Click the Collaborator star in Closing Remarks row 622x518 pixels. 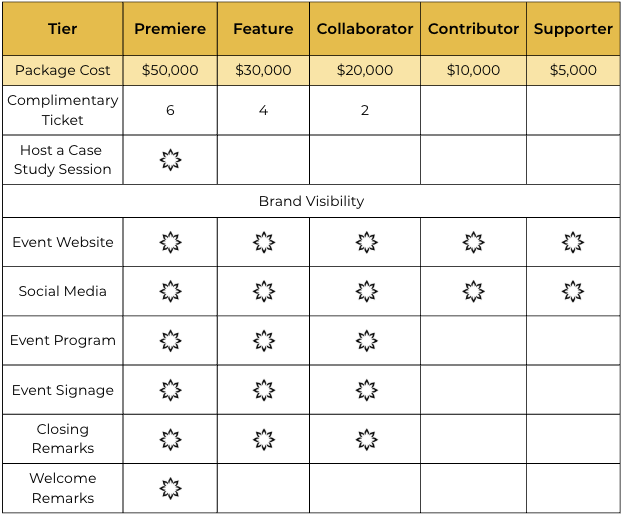367,439
